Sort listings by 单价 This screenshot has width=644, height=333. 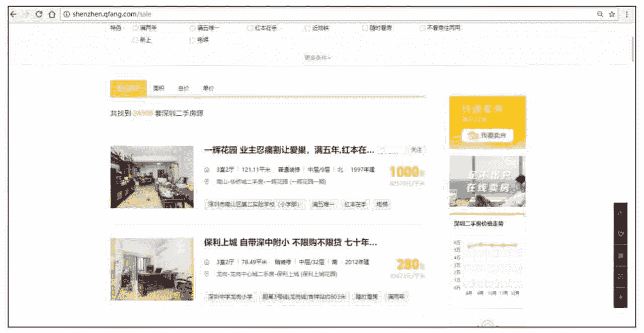(208, 89)
